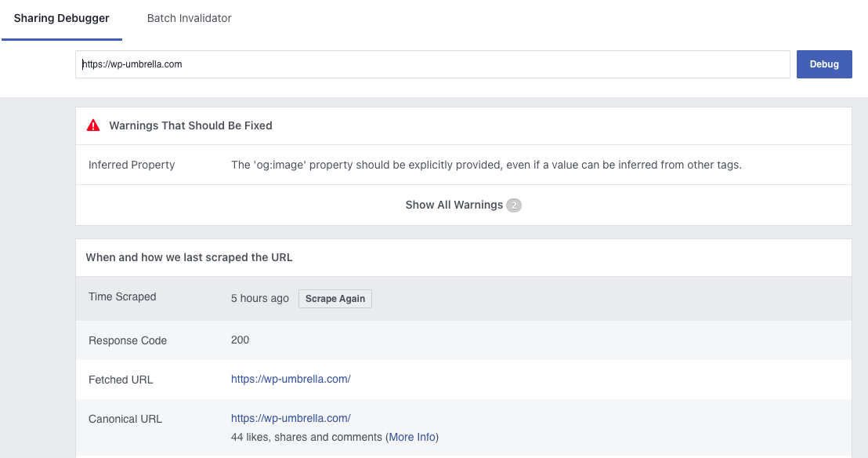
Task: Expand Show All Warnings
Action: (454, 205)
